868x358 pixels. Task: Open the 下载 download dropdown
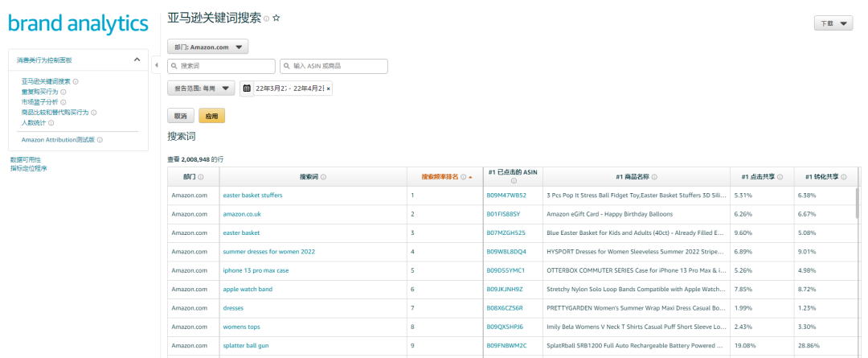tap(833, 24)
